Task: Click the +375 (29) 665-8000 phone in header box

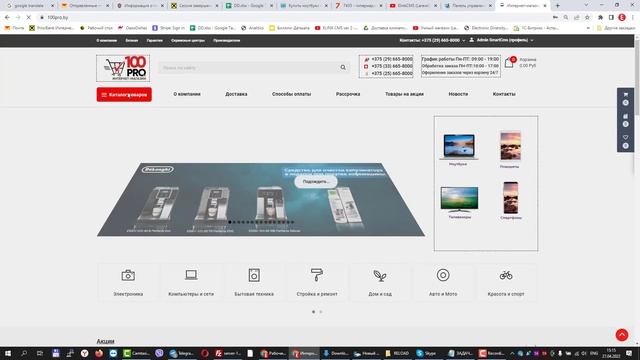Action: coord(392,59)
